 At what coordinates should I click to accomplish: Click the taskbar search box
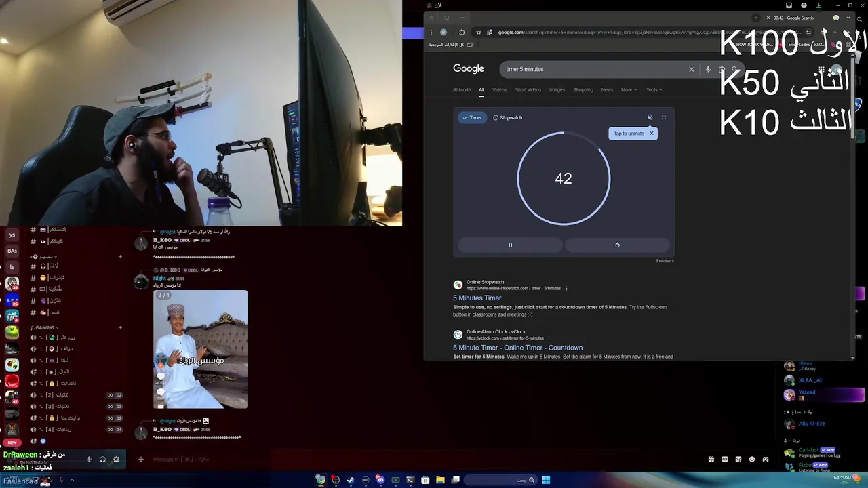(500, 480)
